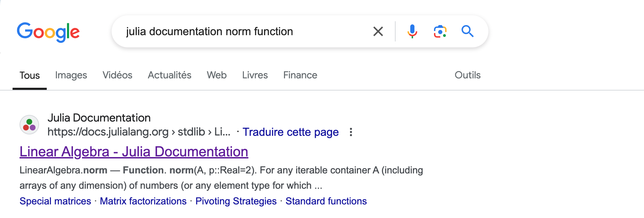Open Standard functions sublink

(326, 201)
